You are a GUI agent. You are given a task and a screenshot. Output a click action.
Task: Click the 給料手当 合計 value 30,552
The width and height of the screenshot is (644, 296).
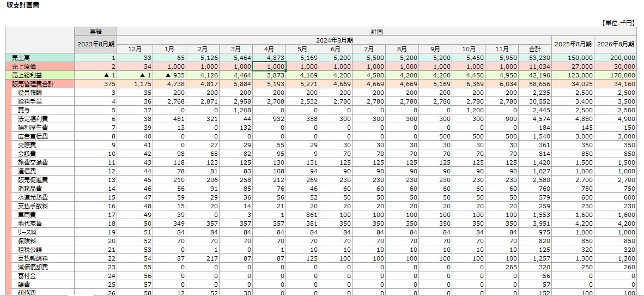(x=534, y=101)
